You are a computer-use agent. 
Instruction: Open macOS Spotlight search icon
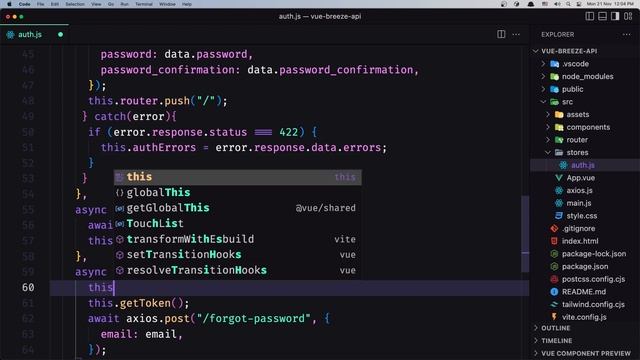[568, 4]
